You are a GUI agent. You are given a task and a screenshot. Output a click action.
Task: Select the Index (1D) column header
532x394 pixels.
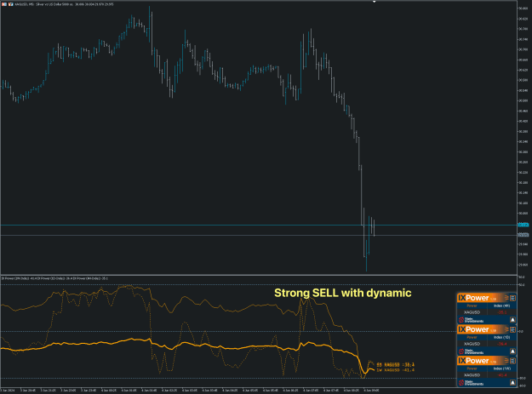pyautogui.click(x=502, y=337)
